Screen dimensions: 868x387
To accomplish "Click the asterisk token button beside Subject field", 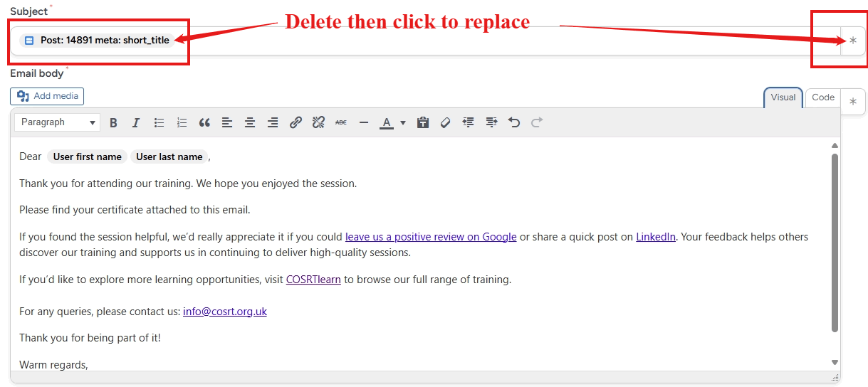I will tap(853, 41).
